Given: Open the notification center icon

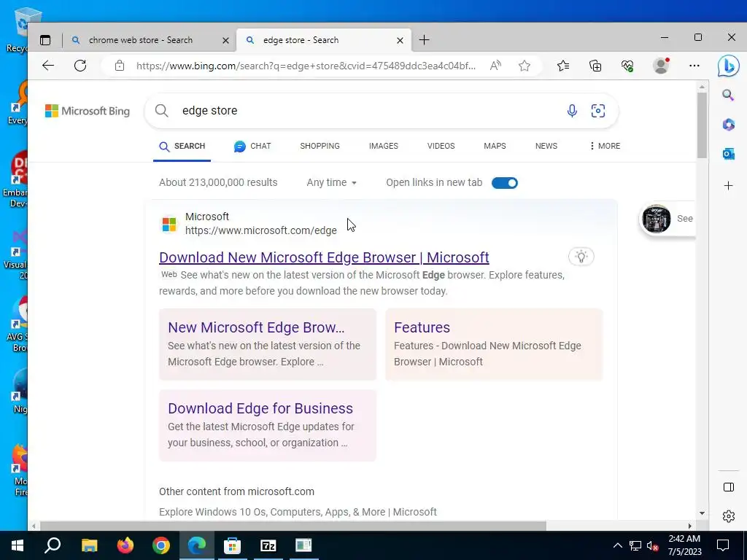Looking at the screenshot, I should point(723,545).
